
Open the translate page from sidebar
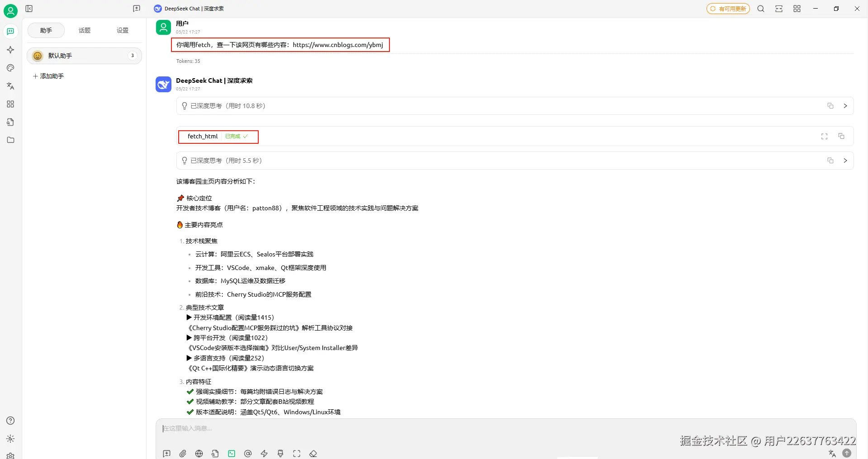[x=10, y=86]
